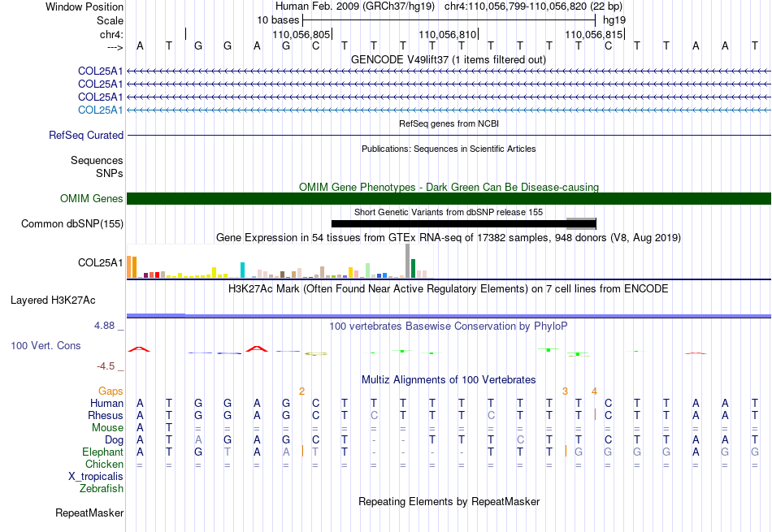This screenshot has width=772, height=532.
Task: Open Short Genetic Variants from dbSNP title
Action: click(x=449, y=212)
